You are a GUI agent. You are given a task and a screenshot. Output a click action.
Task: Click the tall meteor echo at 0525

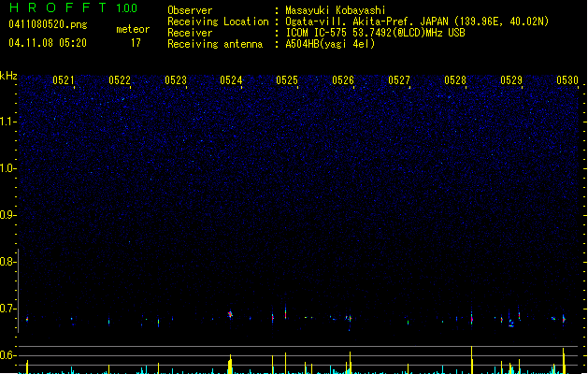tap(286, 312)
